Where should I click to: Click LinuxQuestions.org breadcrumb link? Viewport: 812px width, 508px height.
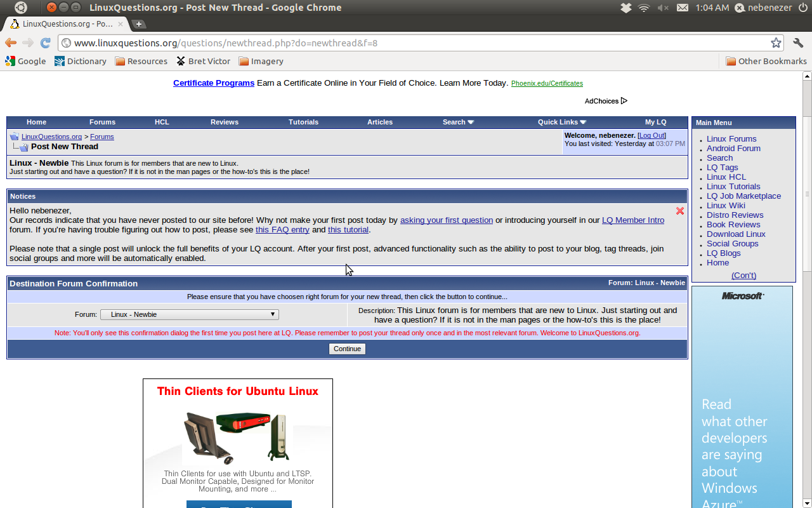51,137
